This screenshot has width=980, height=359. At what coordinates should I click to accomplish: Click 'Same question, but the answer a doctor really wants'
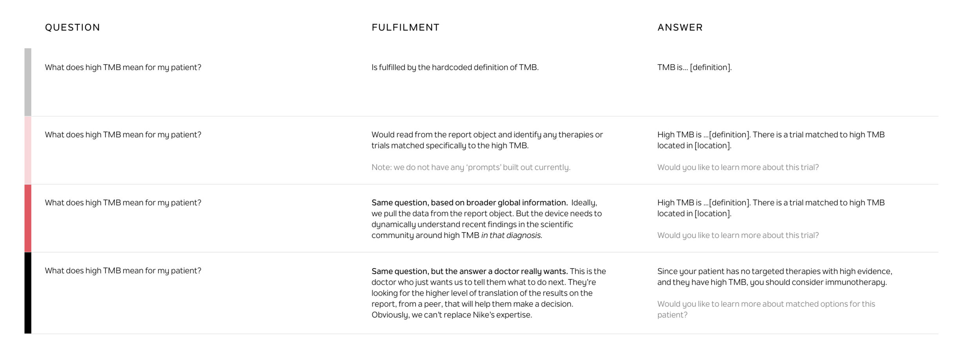point(470,271)
